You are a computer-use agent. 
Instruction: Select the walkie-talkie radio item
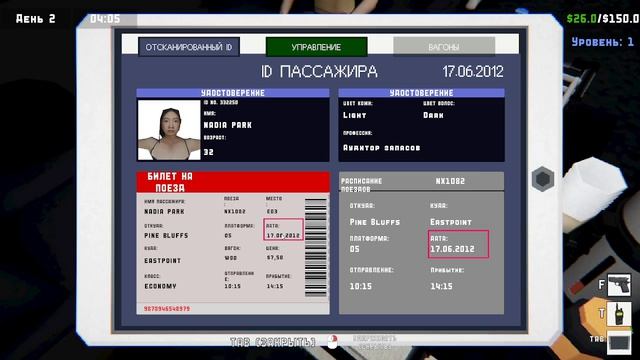click(619, 313)
